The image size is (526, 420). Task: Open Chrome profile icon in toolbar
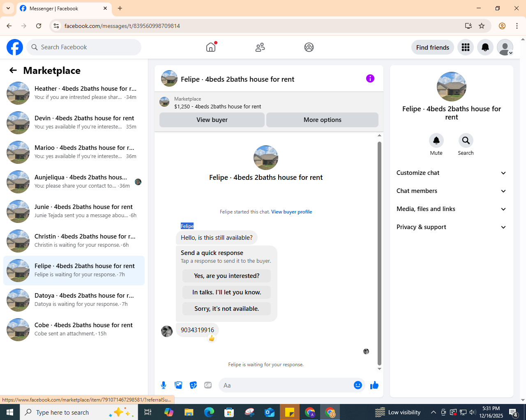point(502,26)
